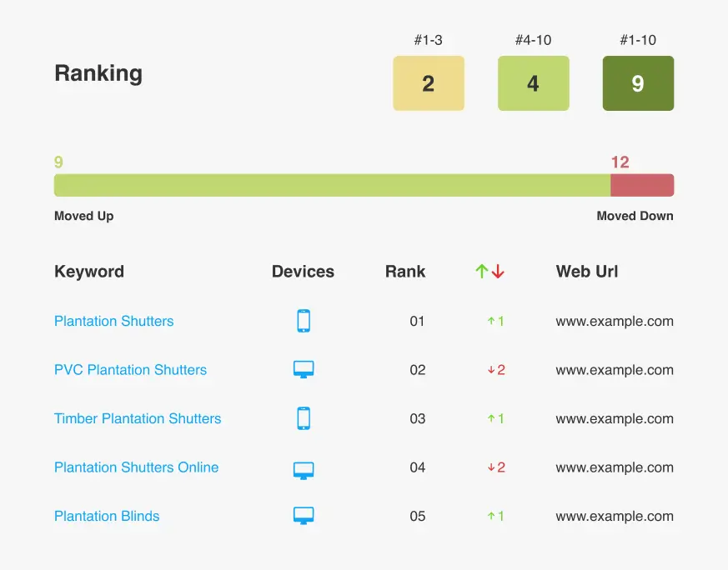Screen dimensions: 728x570
Task: Open the Plantation Shutters Online keyword link
Action: tap(137, 467)
